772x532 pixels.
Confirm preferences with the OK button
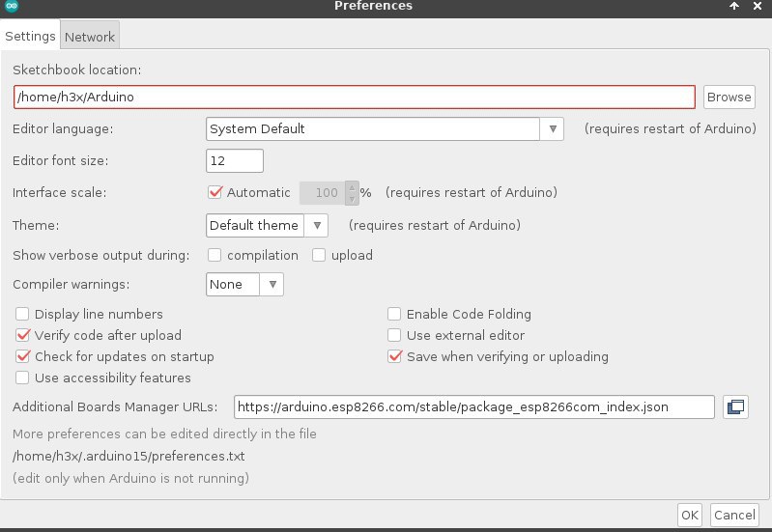click(x=689, y=515)
